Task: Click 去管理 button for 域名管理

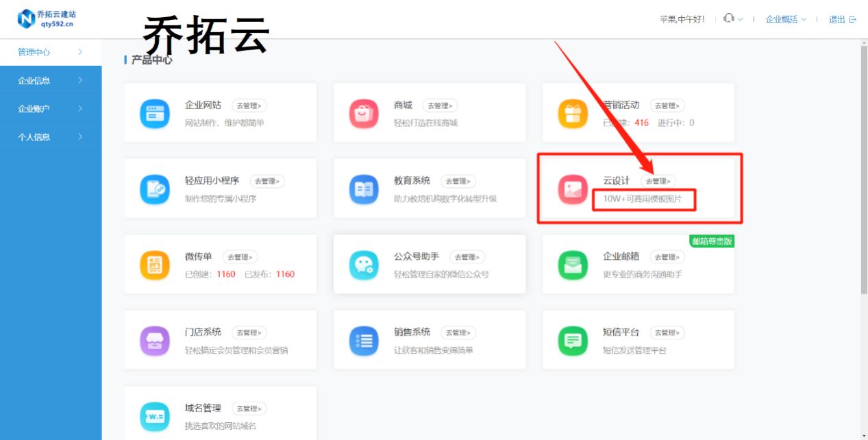Action: pyautogui.click(x=249, y=408)
